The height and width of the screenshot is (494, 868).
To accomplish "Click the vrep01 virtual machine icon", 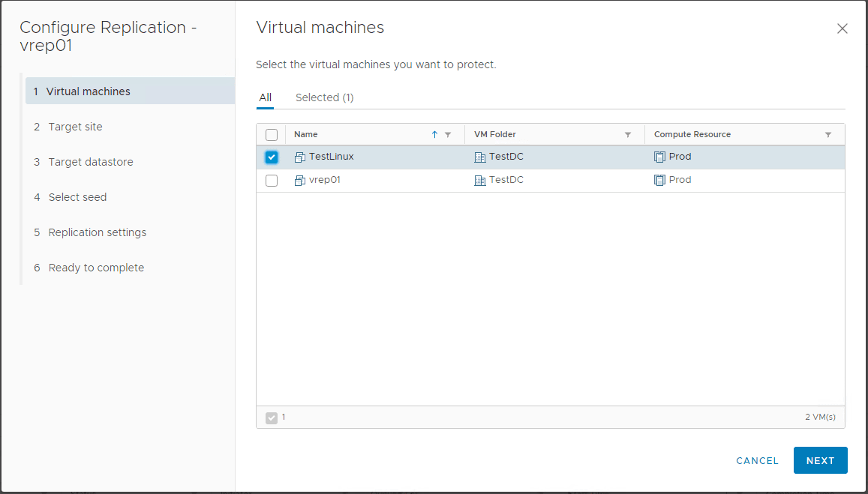I will point(300,181).
